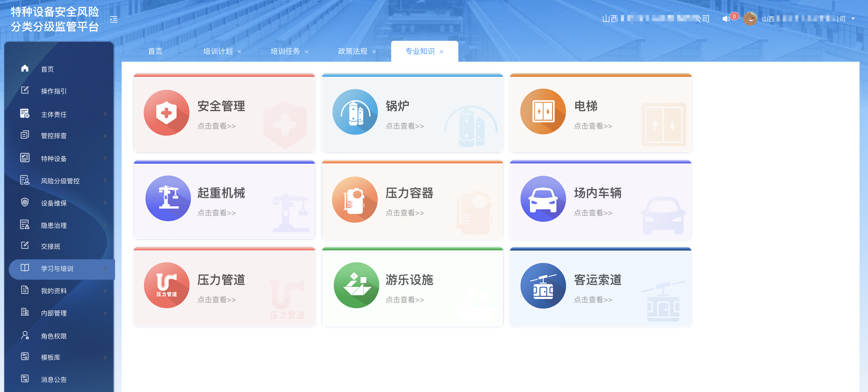Close the 专业知识 tab
Screen dimensions: 868x392
pos(441,52)
